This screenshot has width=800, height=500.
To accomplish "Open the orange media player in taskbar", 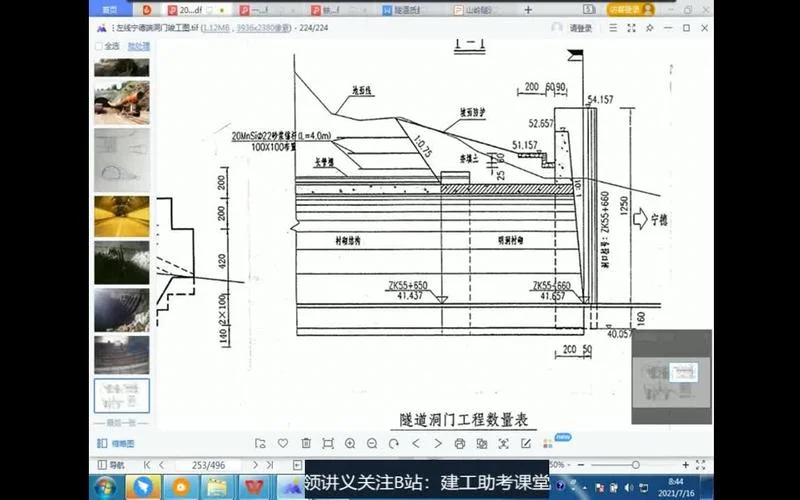I will coord(180,487).
